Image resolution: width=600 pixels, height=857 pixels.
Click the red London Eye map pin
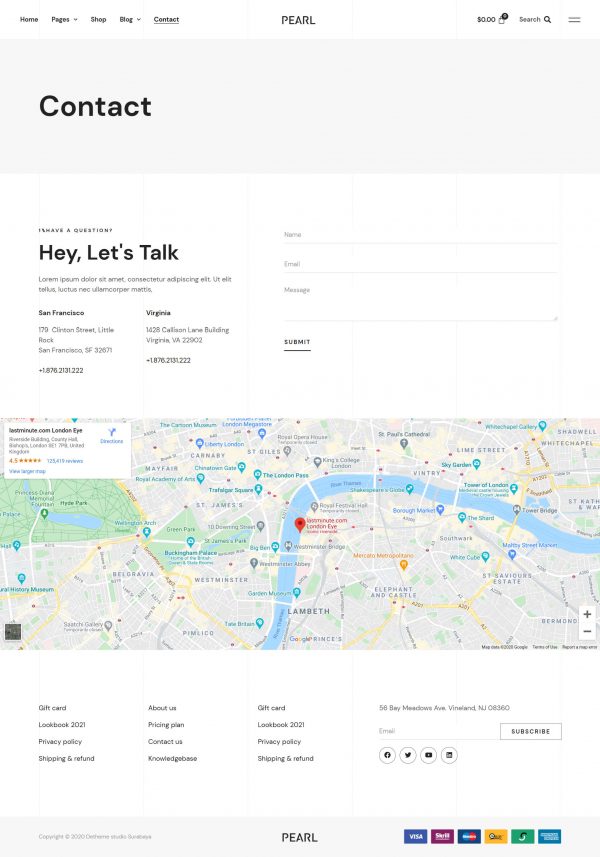[300, 524]
